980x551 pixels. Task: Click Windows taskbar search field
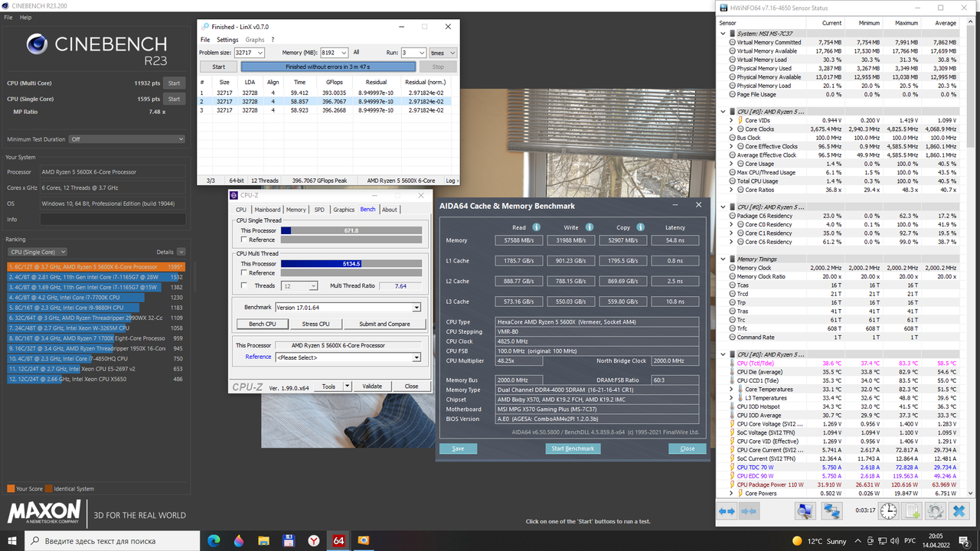pyautogui.click(x=114, y=540)
